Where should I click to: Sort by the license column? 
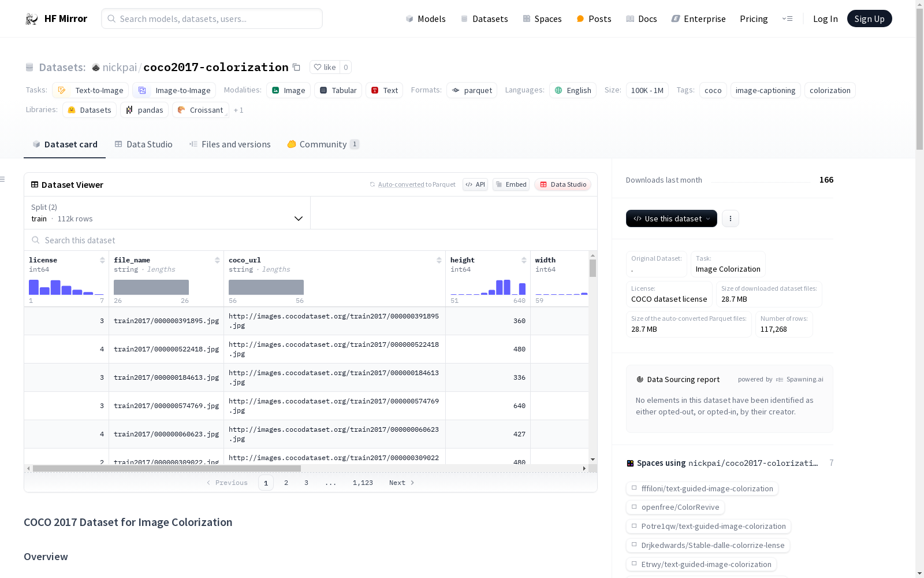click(x=102, y=260)
